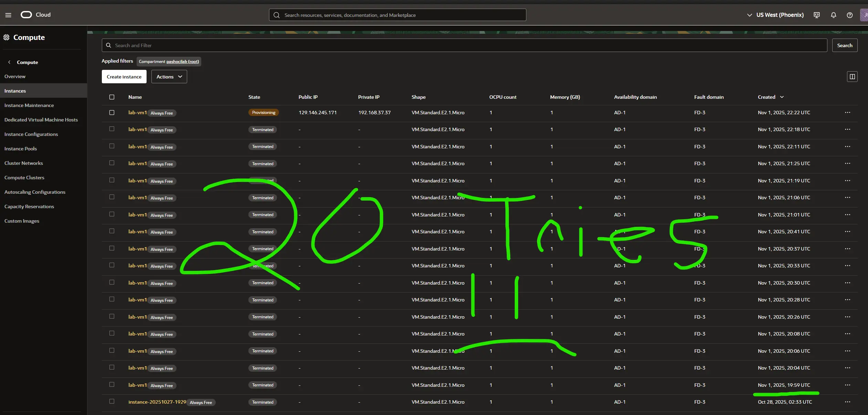Open the Actions dropdown
The image size is (868, 415).
tap(169, 76)
